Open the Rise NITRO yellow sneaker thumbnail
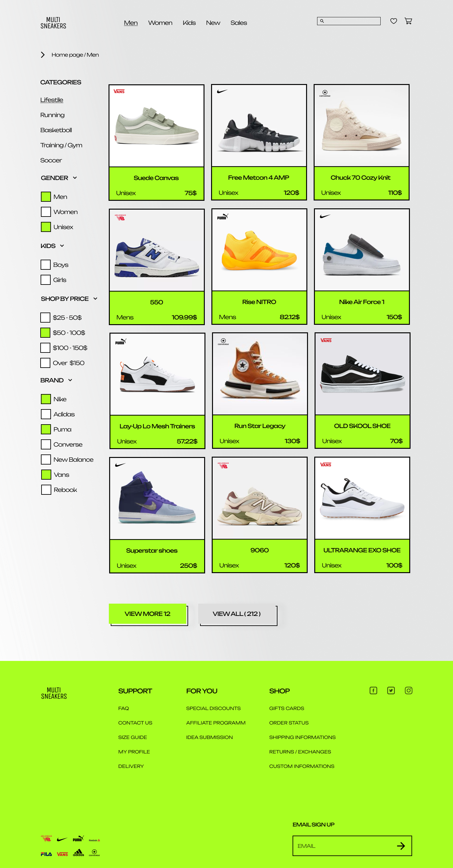Viewport: 453px width, 868px height. (x=259, y=250)
